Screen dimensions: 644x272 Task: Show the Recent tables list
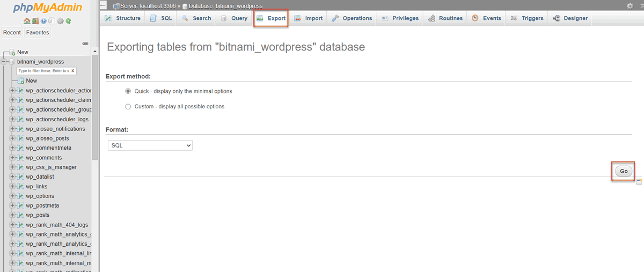pos(12,33)
